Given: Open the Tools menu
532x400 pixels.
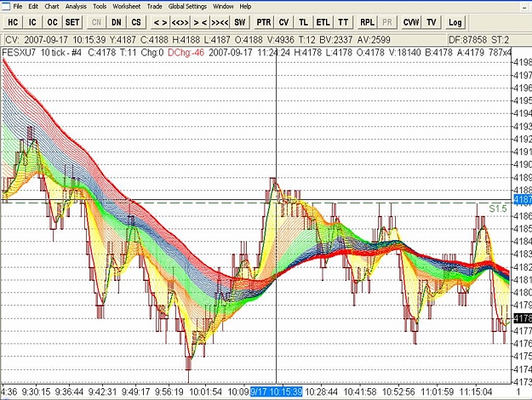Looking at the screenshot, I should (100, 7).
